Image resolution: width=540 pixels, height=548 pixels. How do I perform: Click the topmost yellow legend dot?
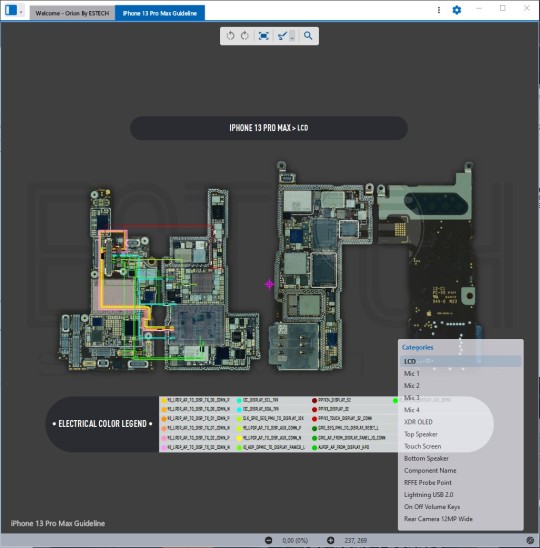click(x=164, y=401)
